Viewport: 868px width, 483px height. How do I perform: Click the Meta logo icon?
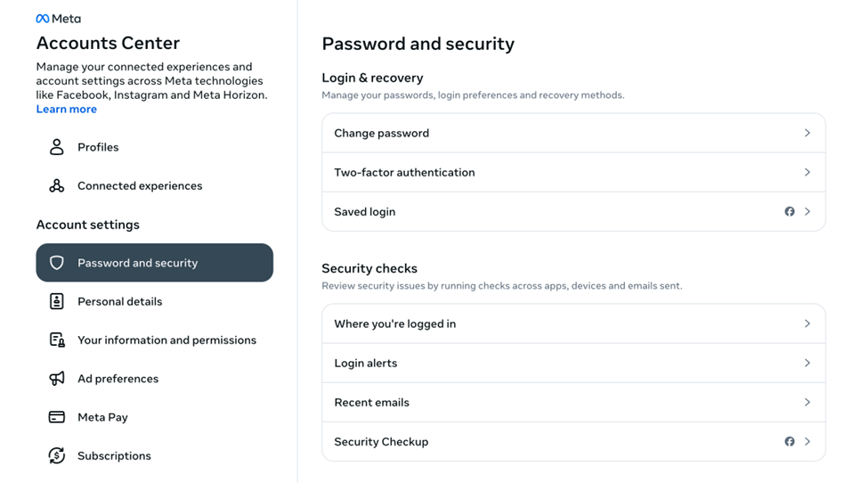pos(43,19)
